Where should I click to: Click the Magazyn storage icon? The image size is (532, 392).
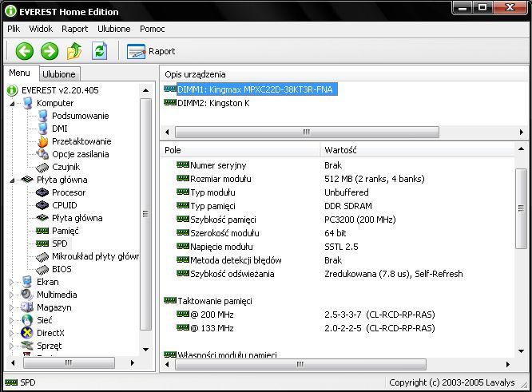27,307
